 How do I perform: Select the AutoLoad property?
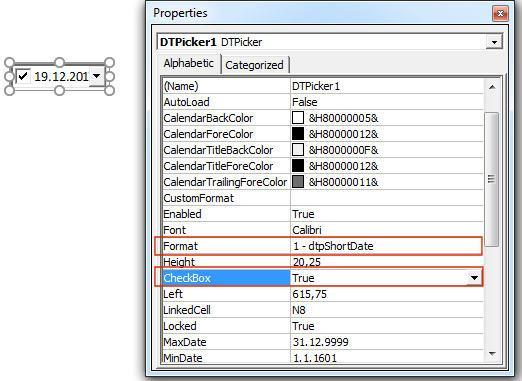tap(186, 102)
